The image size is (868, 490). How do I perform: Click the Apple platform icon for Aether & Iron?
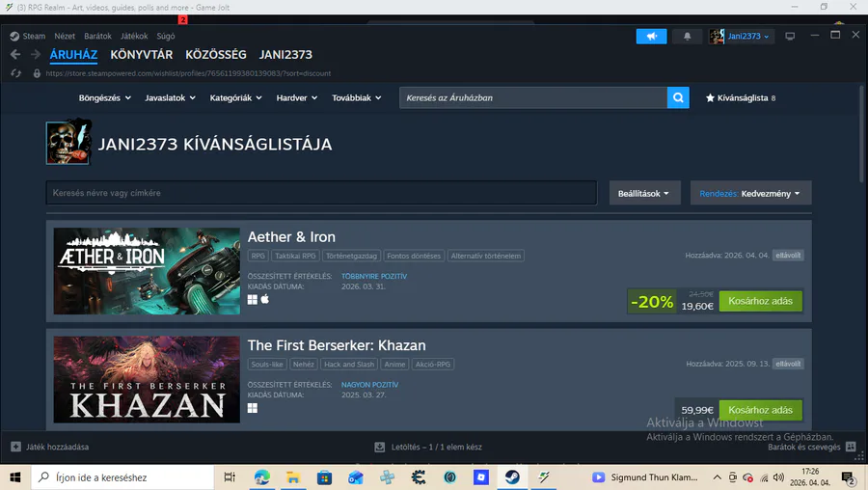pos(265,299)
